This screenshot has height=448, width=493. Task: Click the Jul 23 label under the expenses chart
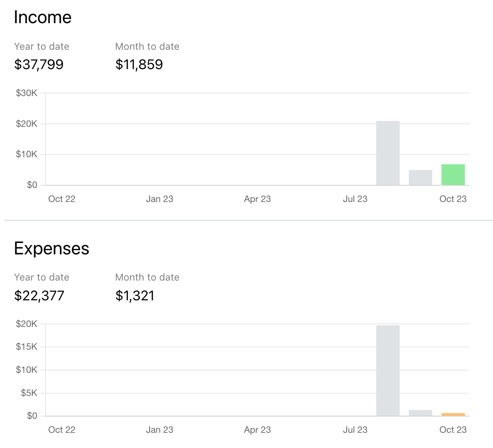click(x=355, y=430)
